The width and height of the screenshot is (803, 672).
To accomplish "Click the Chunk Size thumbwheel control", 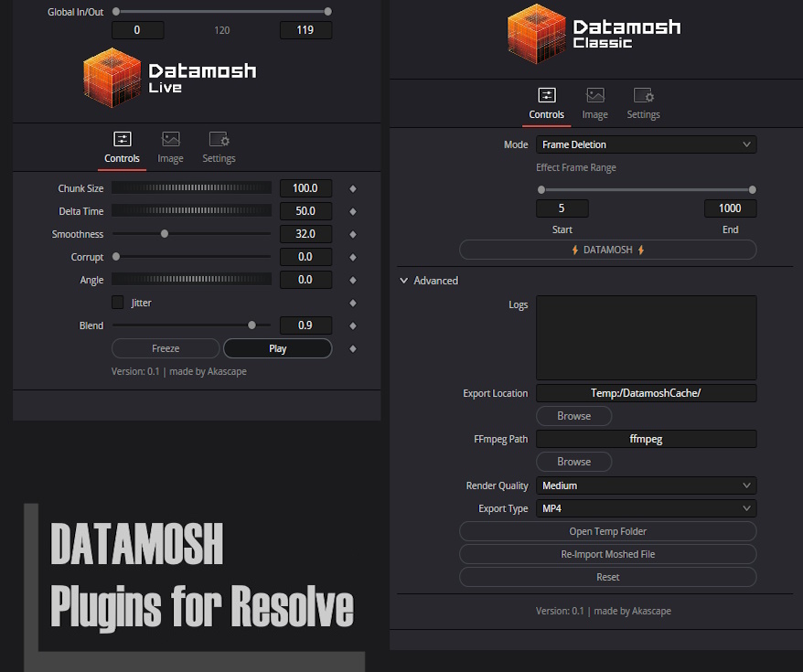I will coord(191,187).
